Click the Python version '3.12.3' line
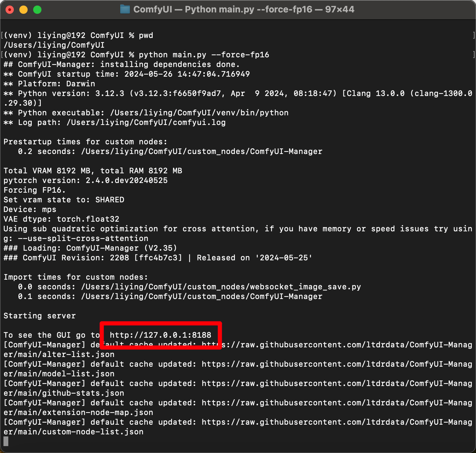This screenshot has width=476, height=453. coord(238,98)
